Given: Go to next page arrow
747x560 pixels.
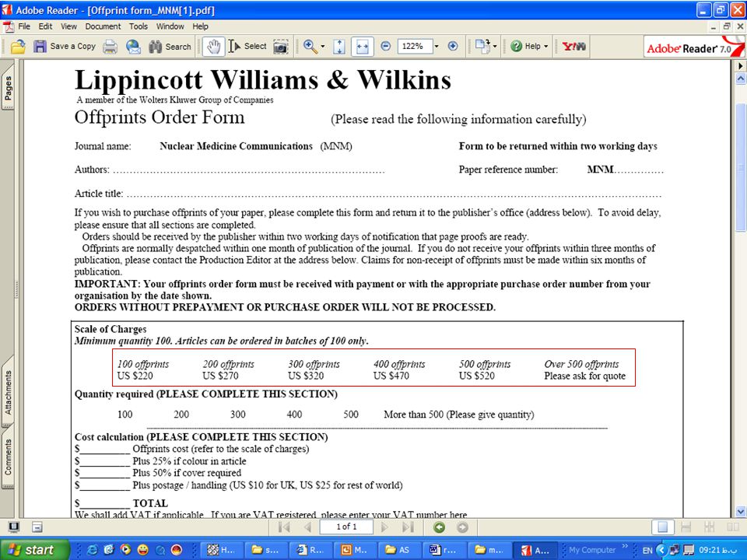Looking at the screenshot, I should click(x=384, y=527).
